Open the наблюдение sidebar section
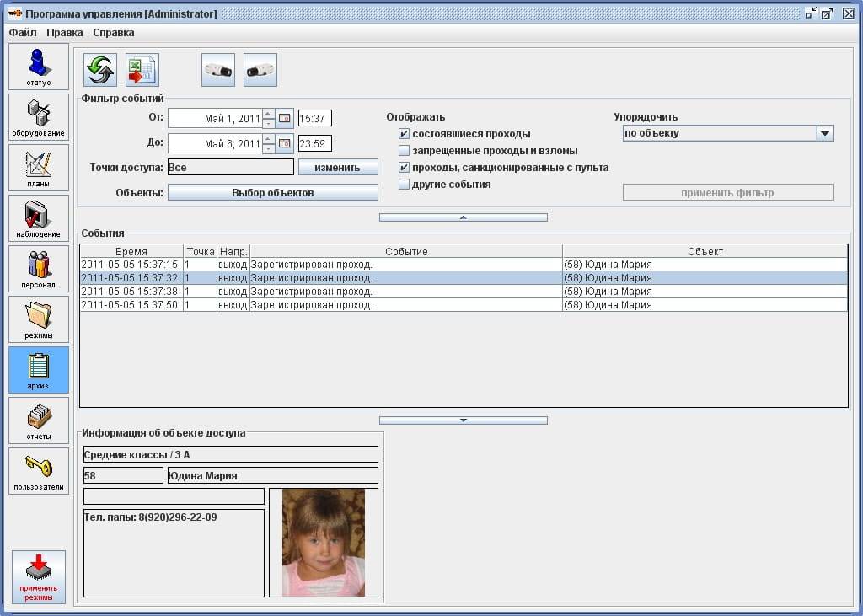The width and height of the screenshot is (863, 616). point(39,218)
